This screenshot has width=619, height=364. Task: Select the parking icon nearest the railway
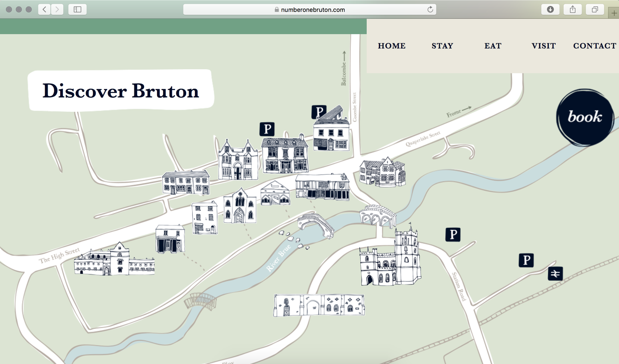pyautogui.click(x=526, y=260)
